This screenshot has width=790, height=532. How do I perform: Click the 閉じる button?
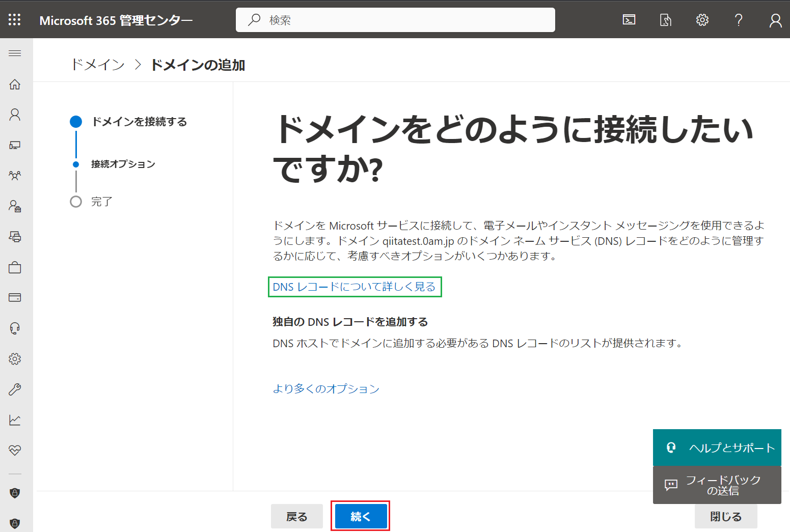pos(726,516)
